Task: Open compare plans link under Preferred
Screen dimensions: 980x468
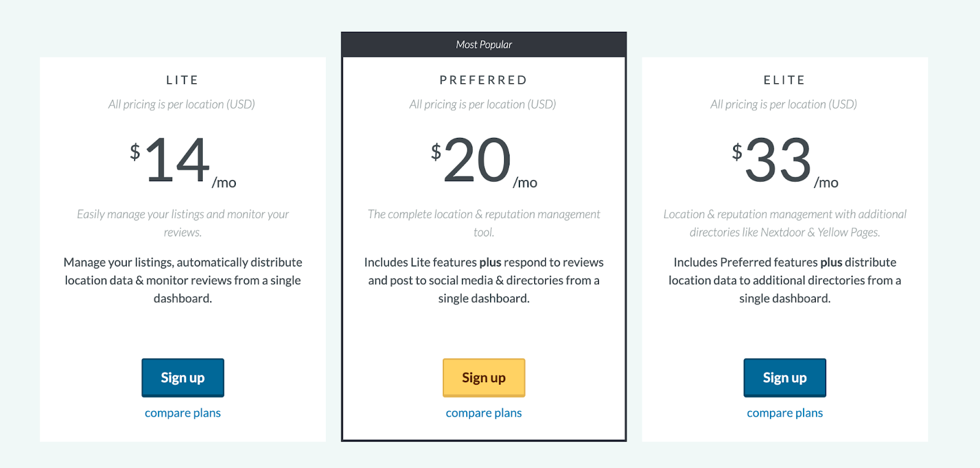Action: click(x=484, y=413)
